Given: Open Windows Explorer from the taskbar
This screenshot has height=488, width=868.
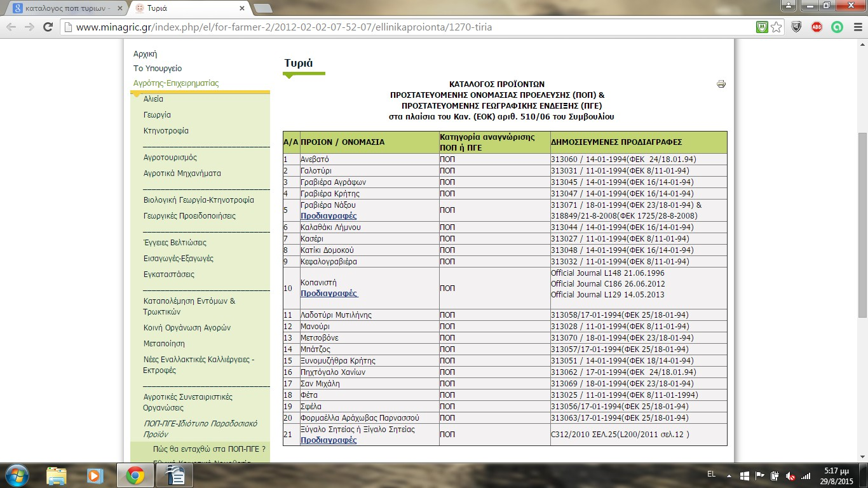Looking at the screenshot, I should pyautogui.click(x=57, y=475).
